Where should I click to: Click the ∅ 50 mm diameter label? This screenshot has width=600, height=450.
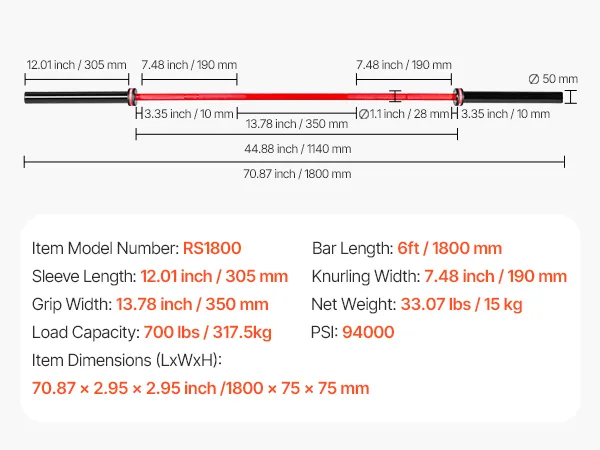click(x=553, y=78)
